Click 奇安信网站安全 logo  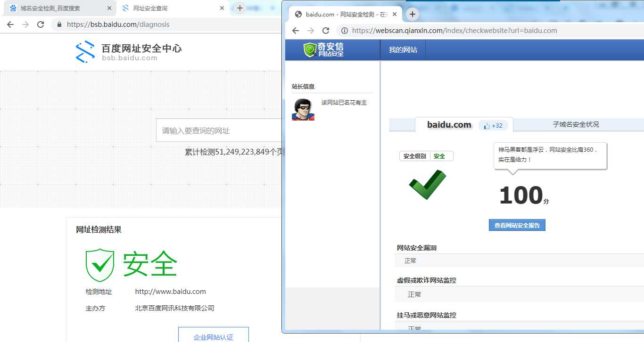pos(324,49)
